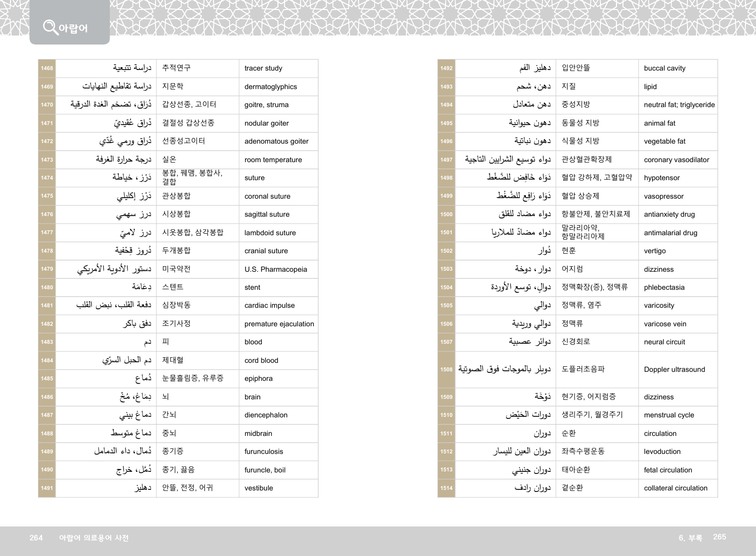Click the 아랍어 header tab label
Viewport: 756px width, 556px height.
[x=73, y=28]
